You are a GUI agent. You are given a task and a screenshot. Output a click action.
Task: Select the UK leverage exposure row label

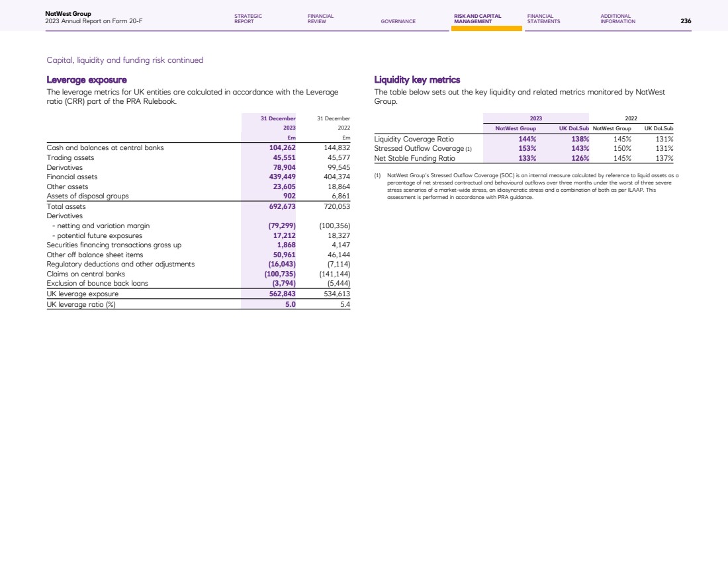click(83, 294)
